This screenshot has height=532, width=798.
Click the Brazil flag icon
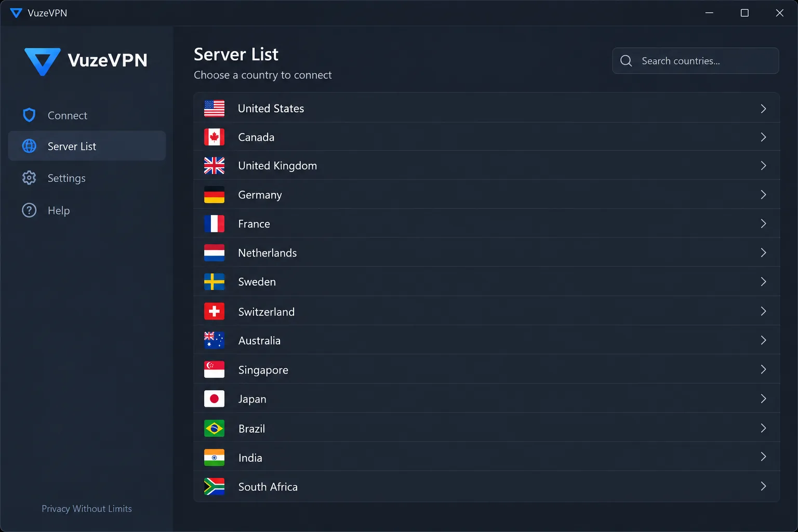coord(214,428)
